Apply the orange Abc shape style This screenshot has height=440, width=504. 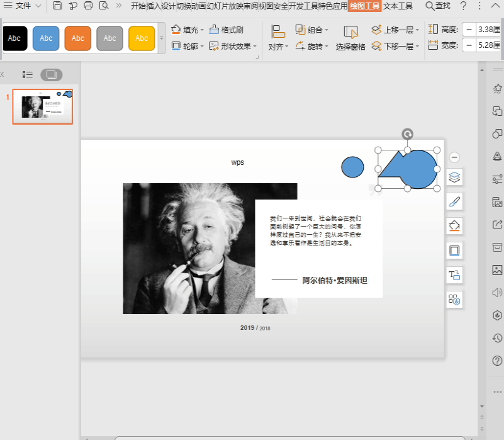78,38
